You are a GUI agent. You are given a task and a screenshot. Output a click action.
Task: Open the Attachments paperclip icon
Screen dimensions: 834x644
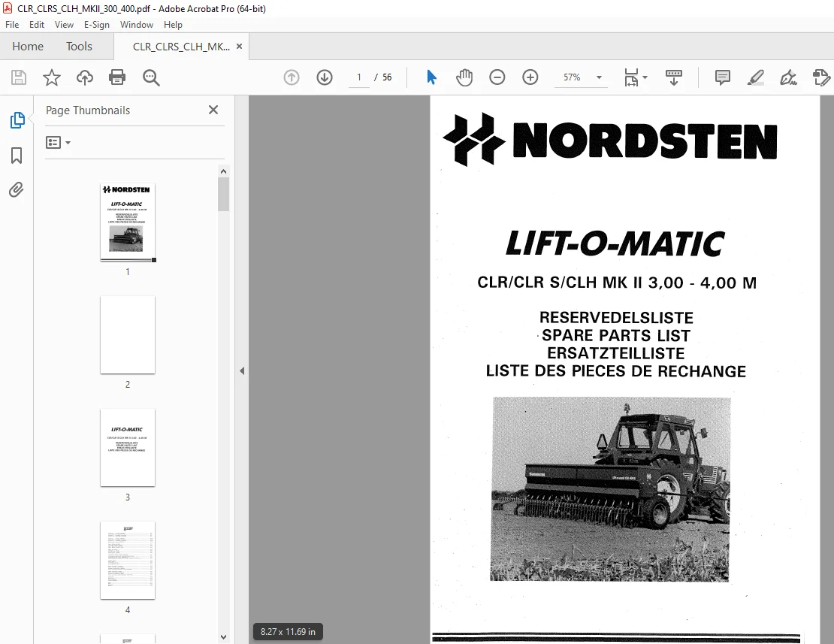17,190
